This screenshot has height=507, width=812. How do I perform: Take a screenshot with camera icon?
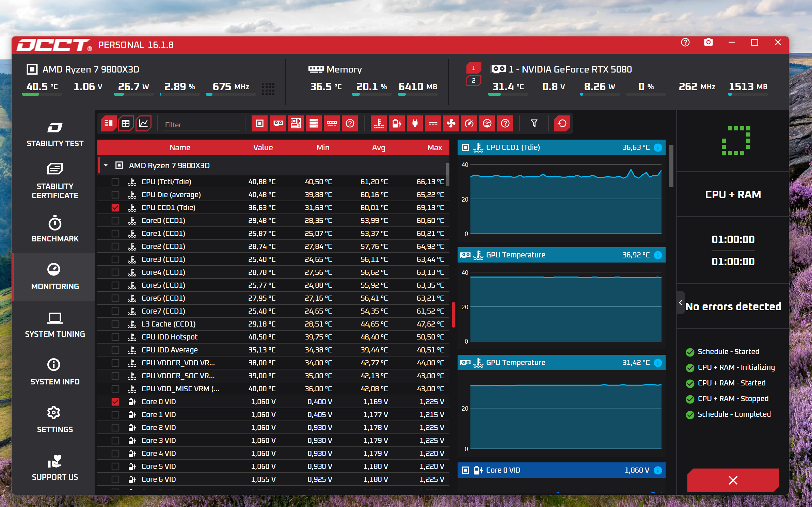[x=708, y=43]
